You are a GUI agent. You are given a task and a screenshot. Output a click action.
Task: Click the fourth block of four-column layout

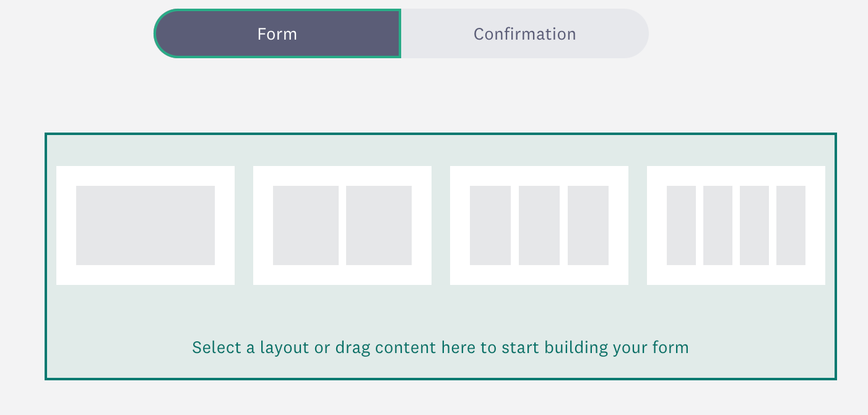point(791,225)
